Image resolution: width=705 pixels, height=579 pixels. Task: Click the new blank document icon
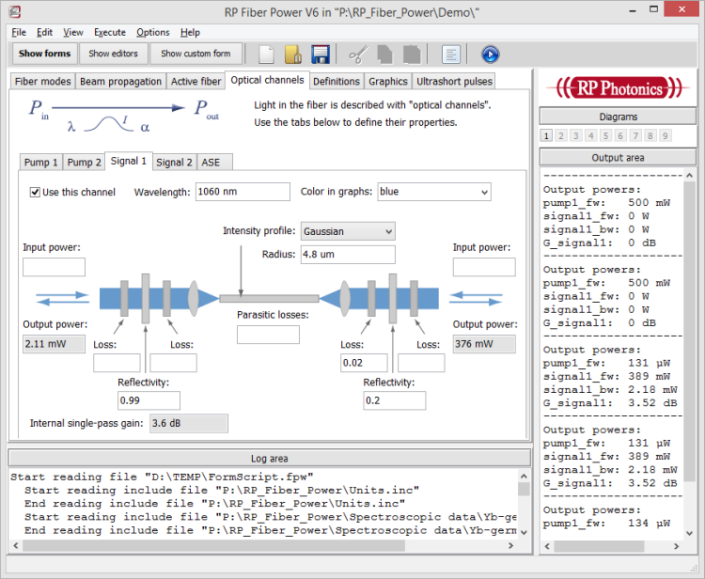click(x=267, y=54)
